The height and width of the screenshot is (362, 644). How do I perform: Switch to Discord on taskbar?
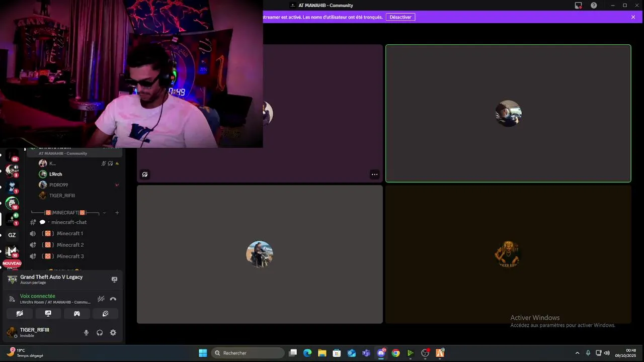[381, 353]
